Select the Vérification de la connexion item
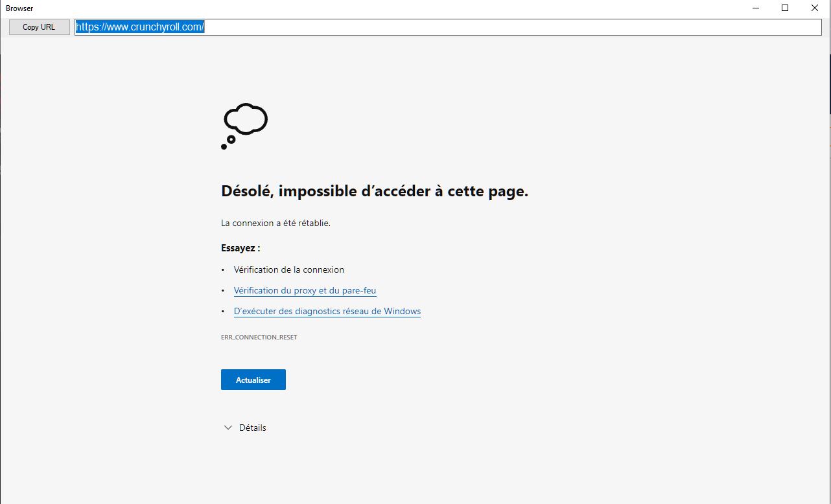Screen dimensions: 831x504 pos(288,269)
